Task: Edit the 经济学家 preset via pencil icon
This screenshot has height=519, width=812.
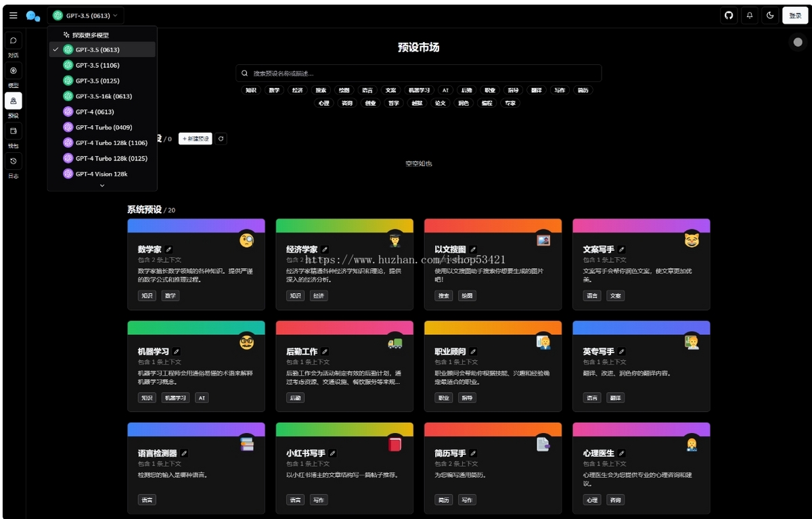Action: coord(325,250)
